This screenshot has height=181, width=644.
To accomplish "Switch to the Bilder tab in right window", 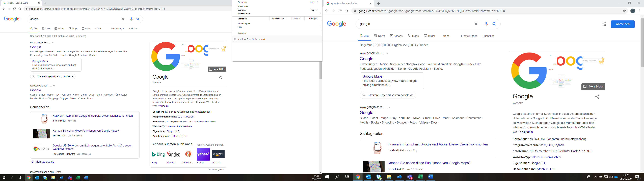I will (430, 36).
